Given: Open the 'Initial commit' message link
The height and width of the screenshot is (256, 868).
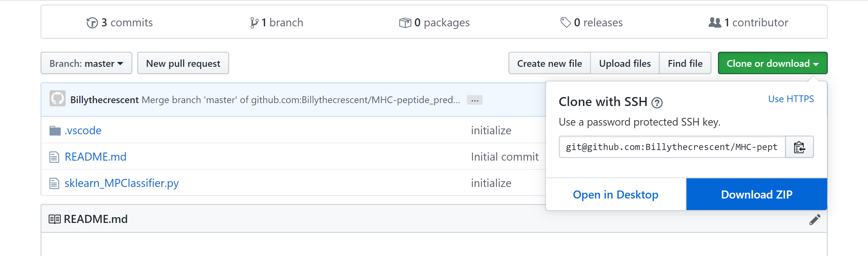Looking at the screenshot, I should 505,157.
